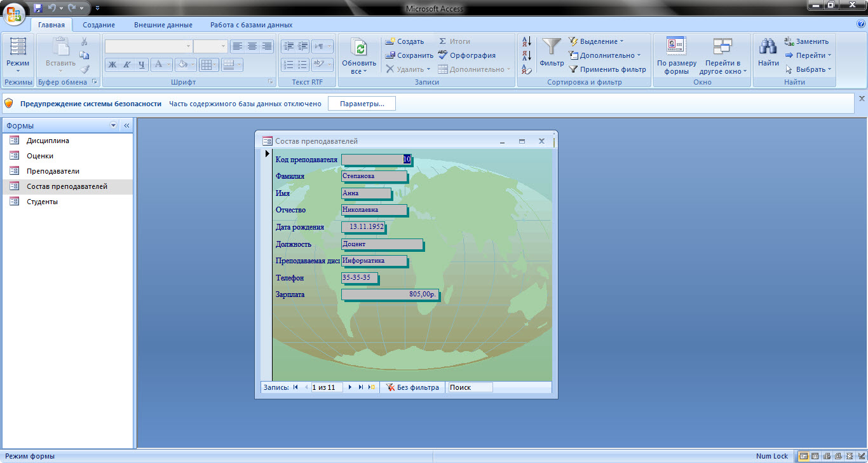Sort descending with Я-А icon
Image resolution: width=868 pixels, height=463 pixels.
point(527,55)
